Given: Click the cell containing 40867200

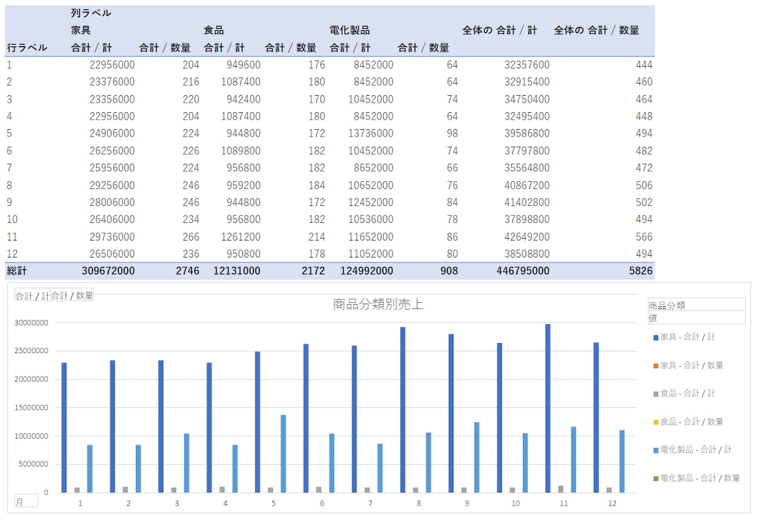Looking at the screenshot, I should [x=527, y=185].
